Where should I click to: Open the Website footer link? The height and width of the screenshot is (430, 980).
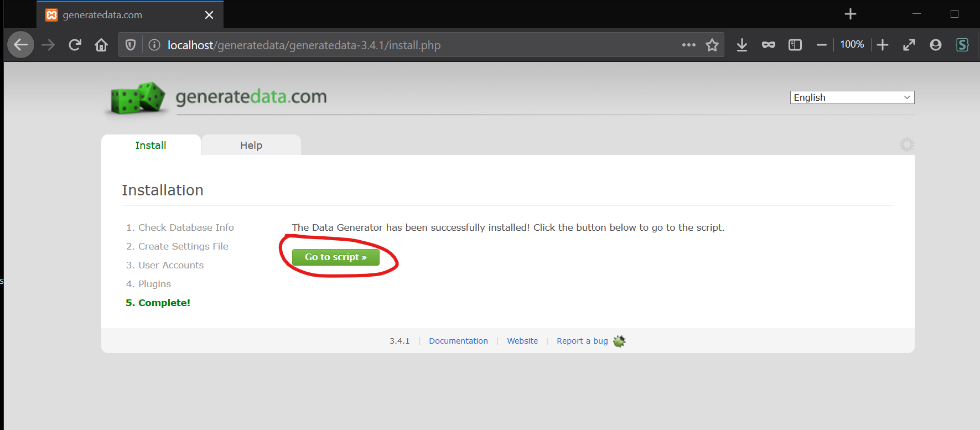coord(522,341)
